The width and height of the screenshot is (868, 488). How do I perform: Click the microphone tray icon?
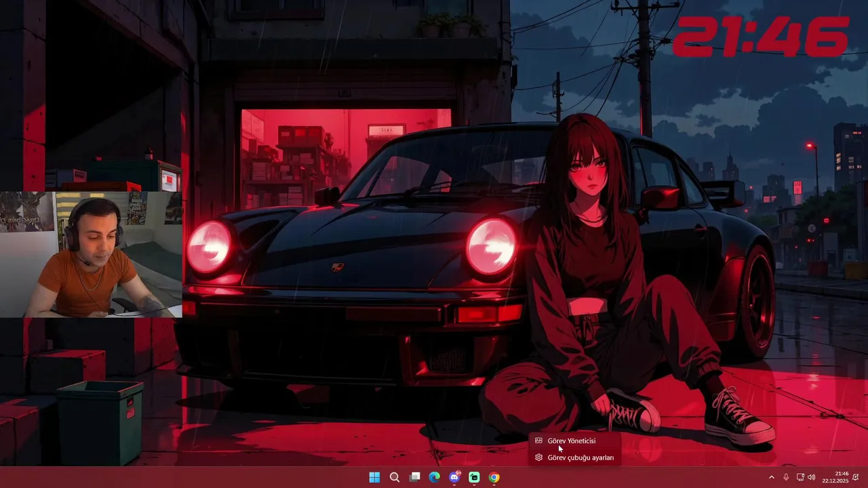pyautogui.click(x=786, y=477)
